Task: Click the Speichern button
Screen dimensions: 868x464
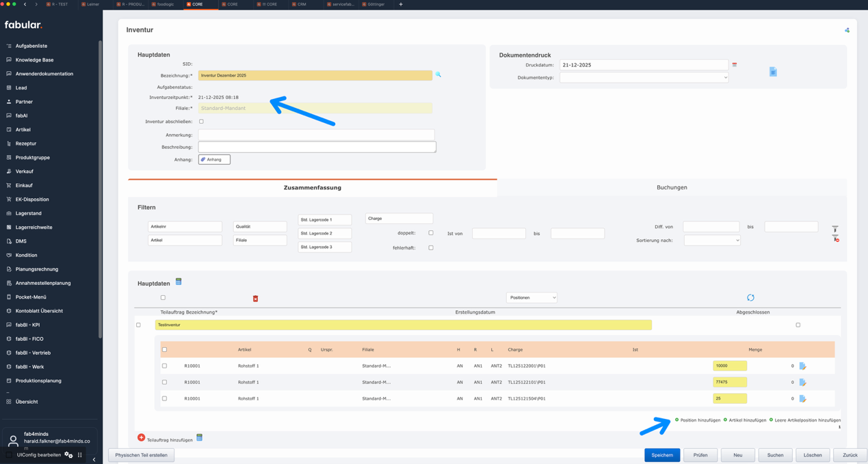Action: pyautogui.click(x=661, y=455)
